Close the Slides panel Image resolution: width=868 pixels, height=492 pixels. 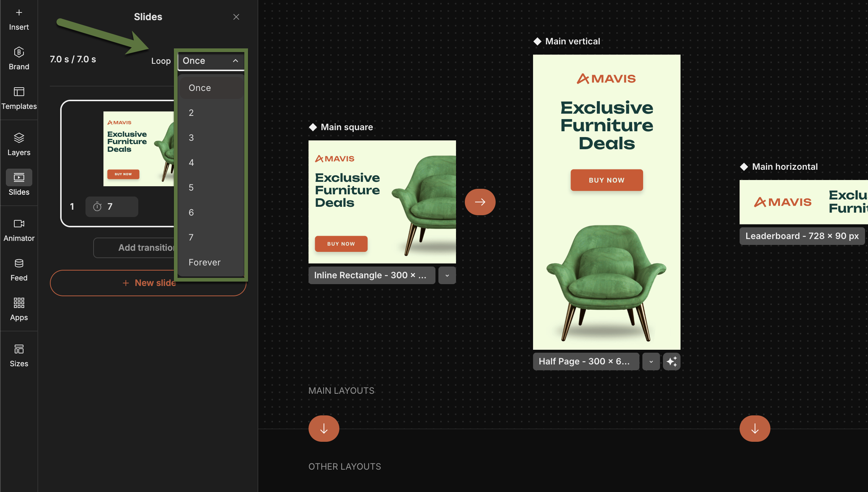[x=236, y=17]
